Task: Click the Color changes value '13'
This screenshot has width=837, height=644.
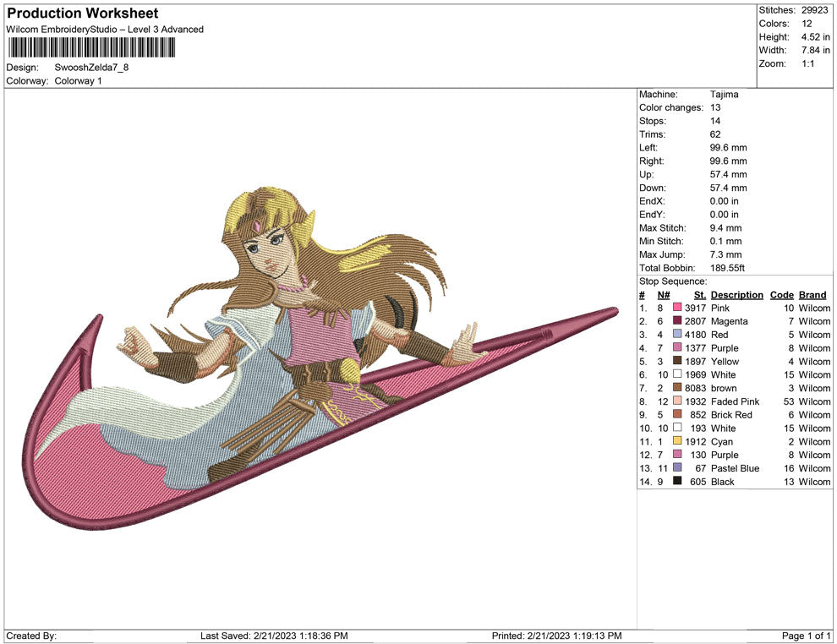Action: click(x=715, y=108)
